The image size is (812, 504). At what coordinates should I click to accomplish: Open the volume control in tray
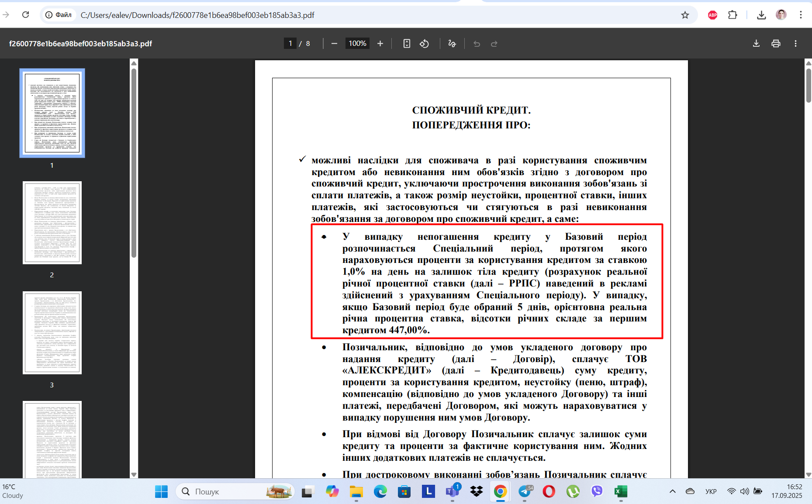(x=745, y=491)
